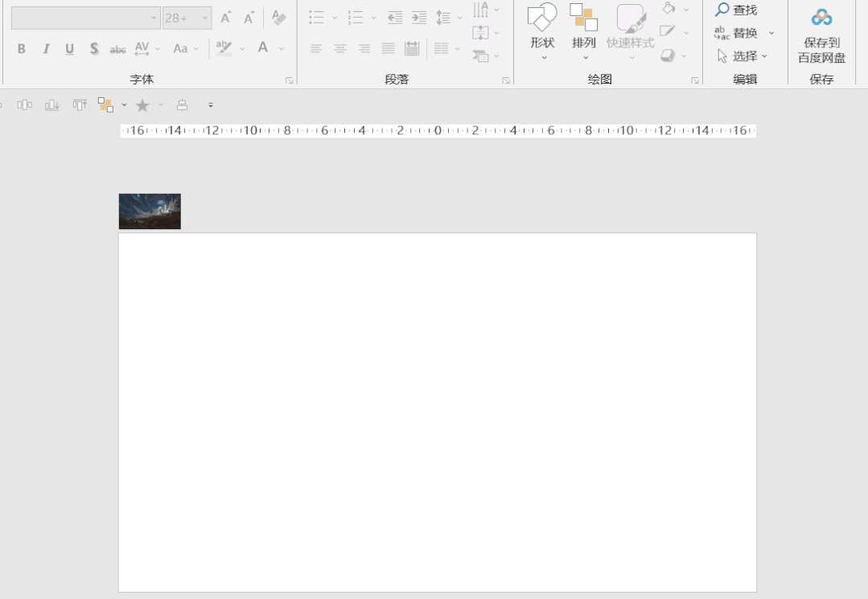Click the arrange squares icon in quick access toolbar

click(x=105, y=105)
